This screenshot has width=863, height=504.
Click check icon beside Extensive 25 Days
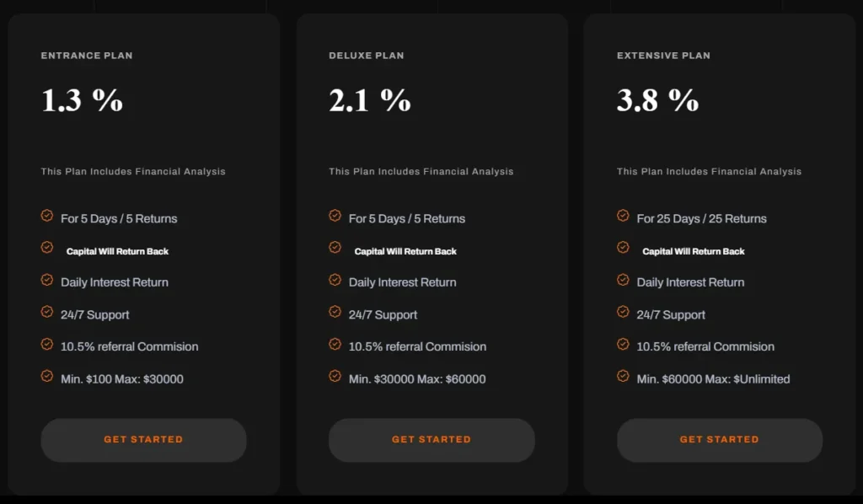point(624,216)
